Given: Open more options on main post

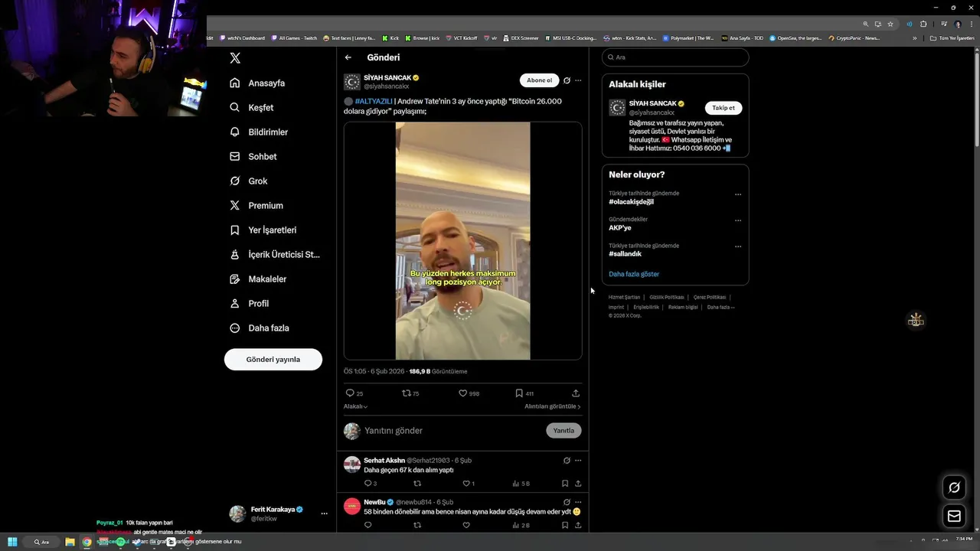Looking at the screenshot, I should click(x=578, y=80).
